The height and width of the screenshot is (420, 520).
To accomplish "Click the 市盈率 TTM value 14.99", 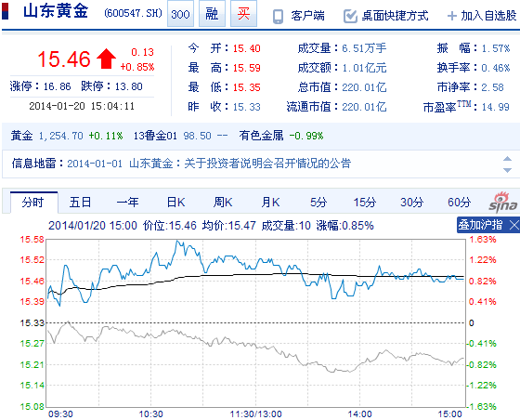I will coord(496,107).
